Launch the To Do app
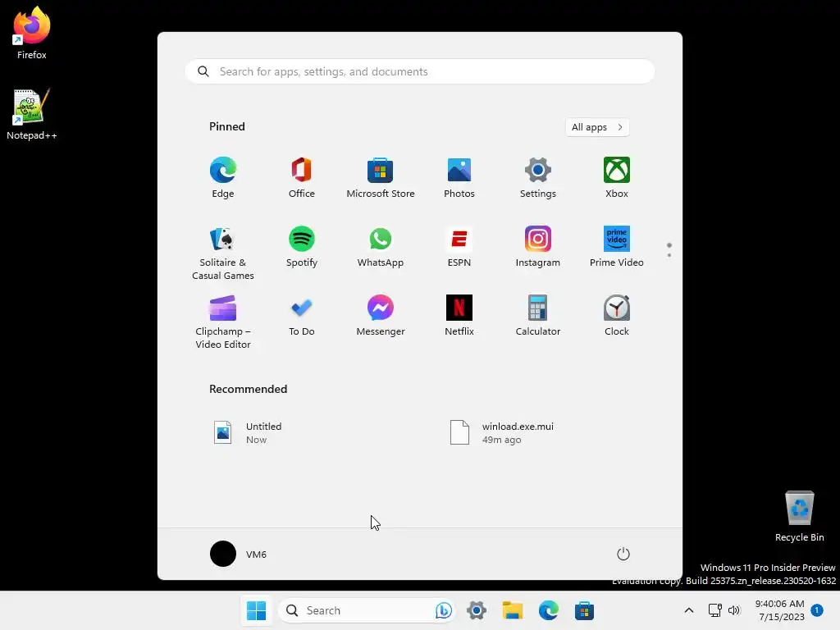This screenshot has height=630, width=840. 302,316
